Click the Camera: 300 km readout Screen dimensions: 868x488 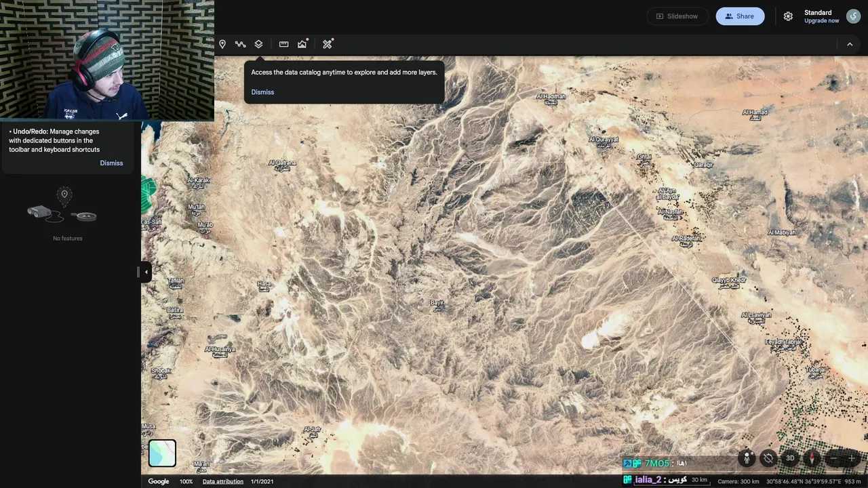click(x=738, y=481)
